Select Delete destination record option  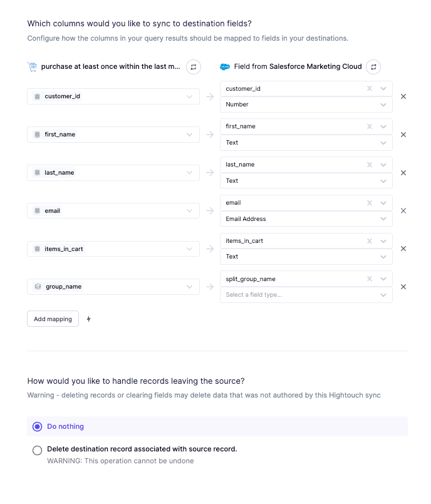38,450
